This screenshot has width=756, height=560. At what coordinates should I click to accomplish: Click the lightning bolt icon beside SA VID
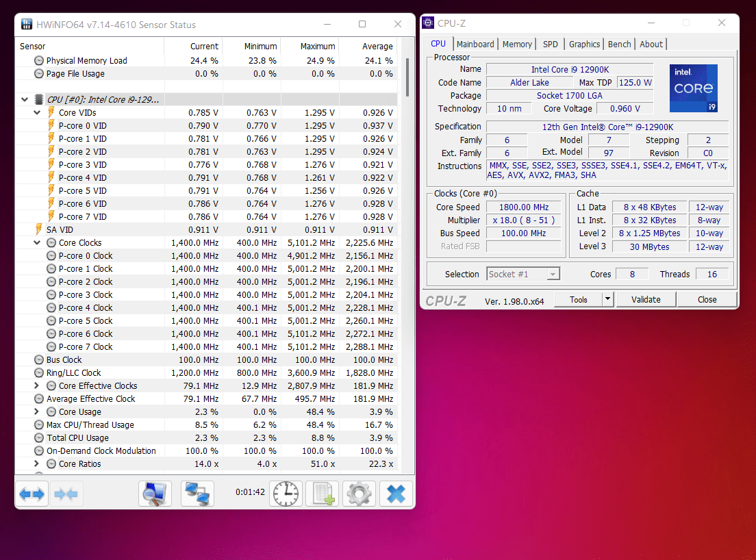(39, 229)
